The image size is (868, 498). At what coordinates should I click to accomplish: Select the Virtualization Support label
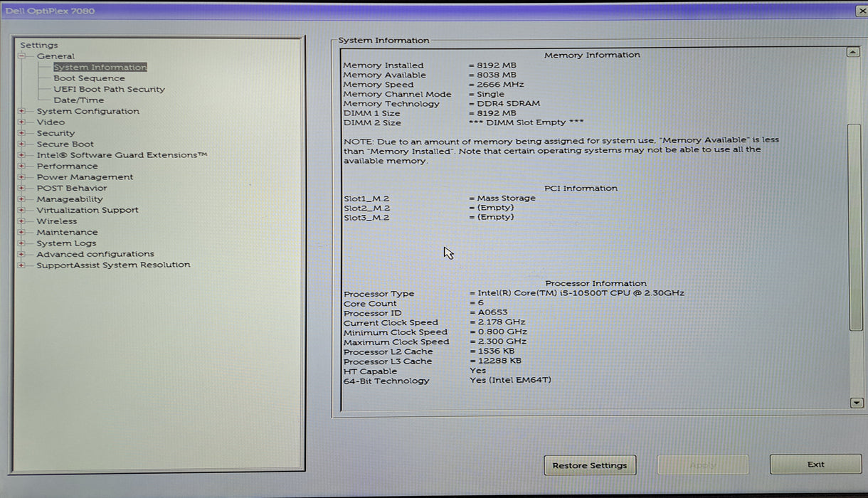coord(88,211)
